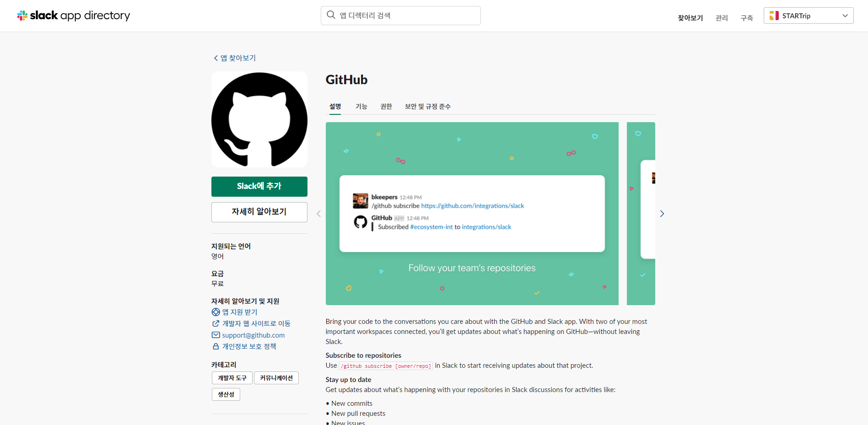
Task: Open the 찾아보기 menu item
Action: tap(690, 18)
